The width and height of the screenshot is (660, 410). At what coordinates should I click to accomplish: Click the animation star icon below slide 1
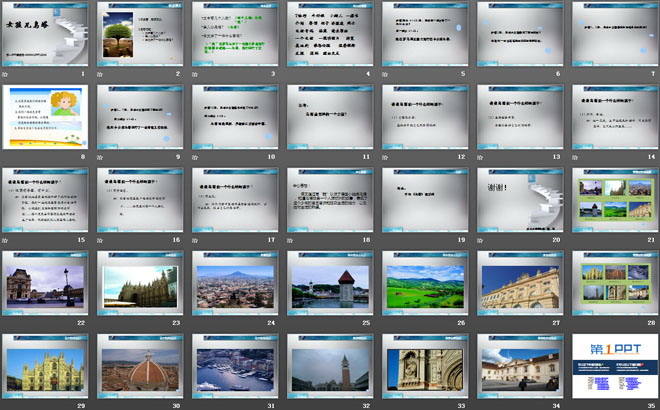[x=7, y=74]
